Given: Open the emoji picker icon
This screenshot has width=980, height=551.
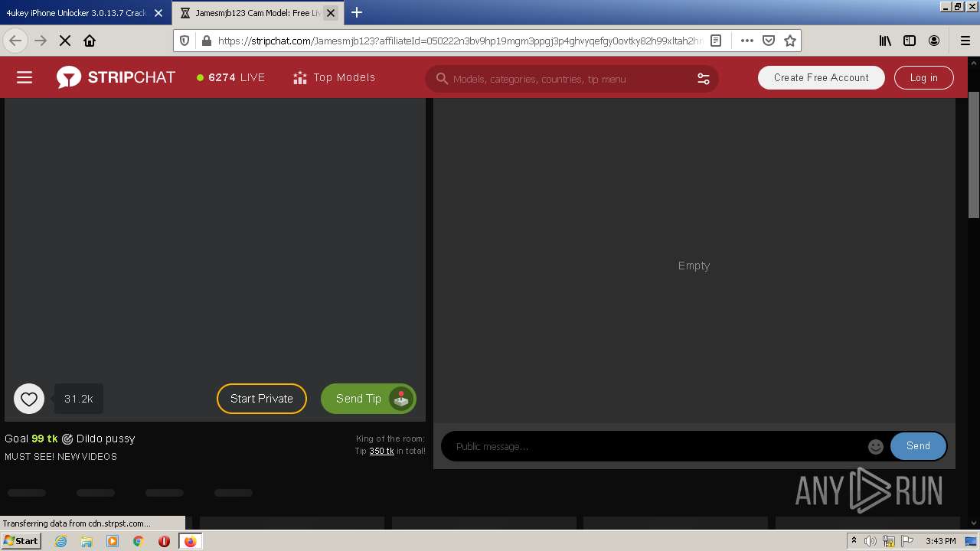Looking at the screenshot, I should click(x=876, y=446).
